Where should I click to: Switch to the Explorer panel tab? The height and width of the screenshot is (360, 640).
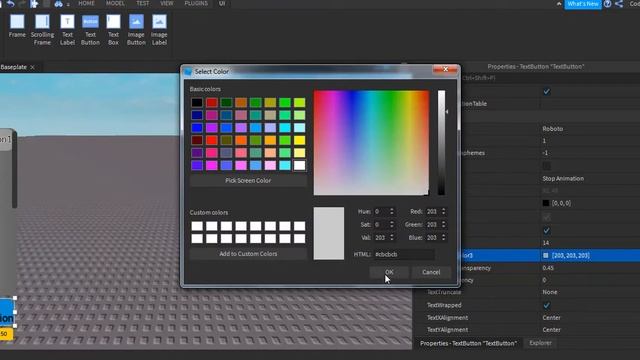click(540, 343)
